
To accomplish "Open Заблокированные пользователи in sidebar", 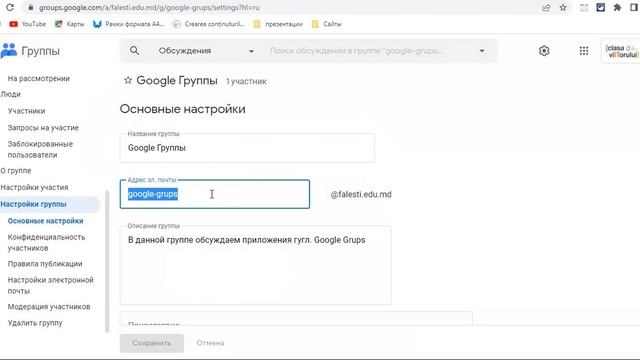I will tap(40, 149).
